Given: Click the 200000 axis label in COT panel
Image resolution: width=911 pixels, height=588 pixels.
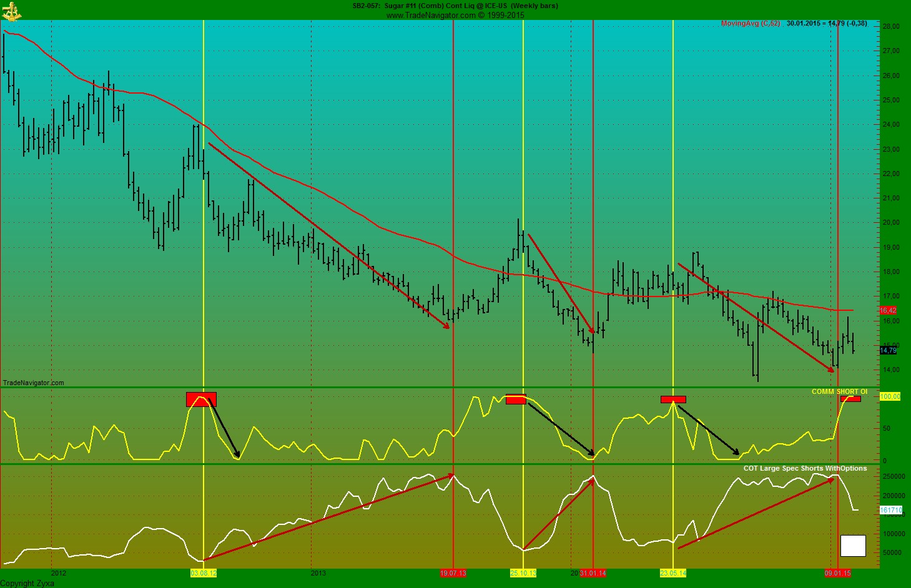Looking at the screenshot, I should (894, 496).
